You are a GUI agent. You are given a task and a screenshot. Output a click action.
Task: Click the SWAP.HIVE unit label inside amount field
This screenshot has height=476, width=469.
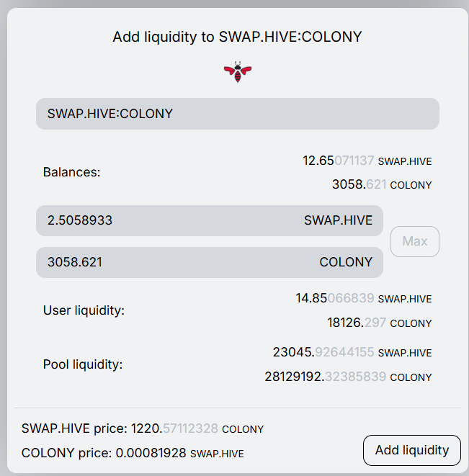point(338,220)
